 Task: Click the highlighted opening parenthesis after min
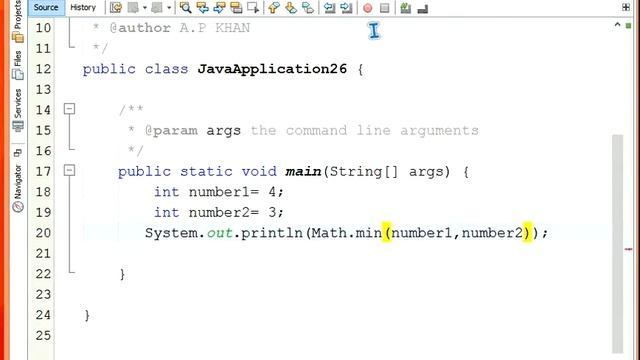[387, 233]
